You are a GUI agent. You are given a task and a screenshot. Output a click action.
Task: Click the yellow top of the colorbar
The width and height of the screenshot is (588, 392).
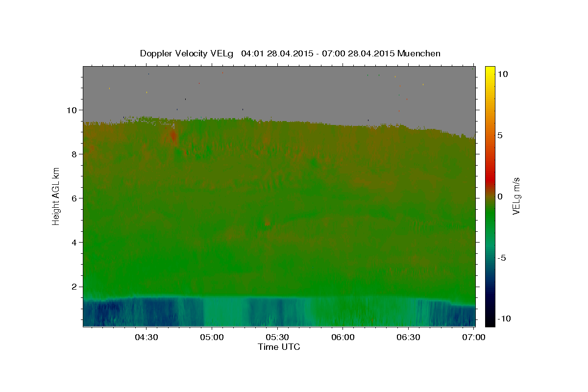(490, 71)
